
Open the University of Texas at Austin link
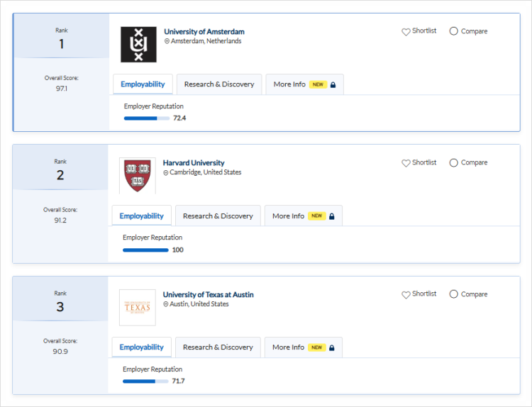click(208, 295)
